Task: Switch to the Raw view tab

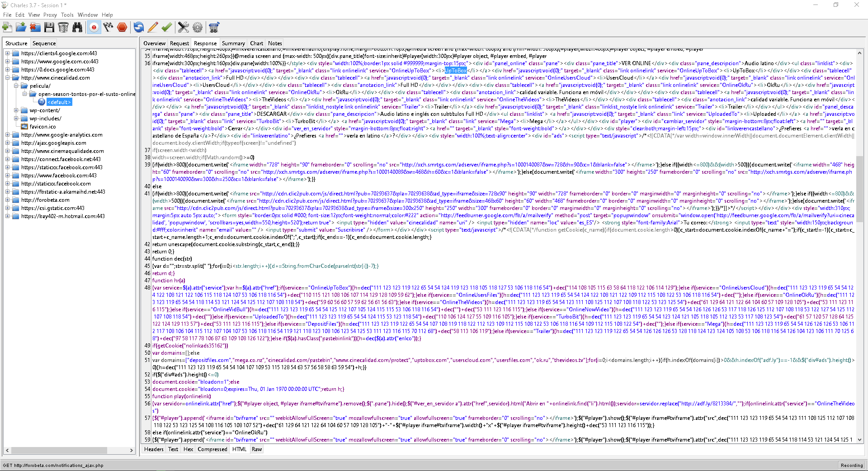Action: tap(257, 449)
